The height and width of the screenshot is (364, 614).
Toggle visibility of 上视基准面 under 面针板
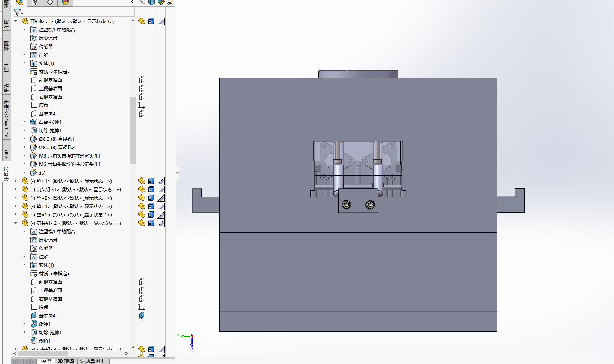tap(141, 88)
